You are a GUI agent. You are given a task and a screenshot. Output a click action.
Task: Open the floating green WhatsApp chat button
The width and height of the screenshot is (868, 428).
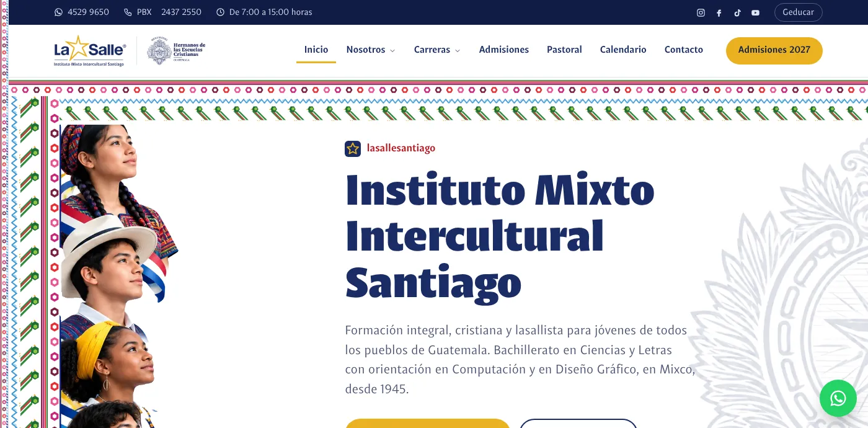pos(838,398)
